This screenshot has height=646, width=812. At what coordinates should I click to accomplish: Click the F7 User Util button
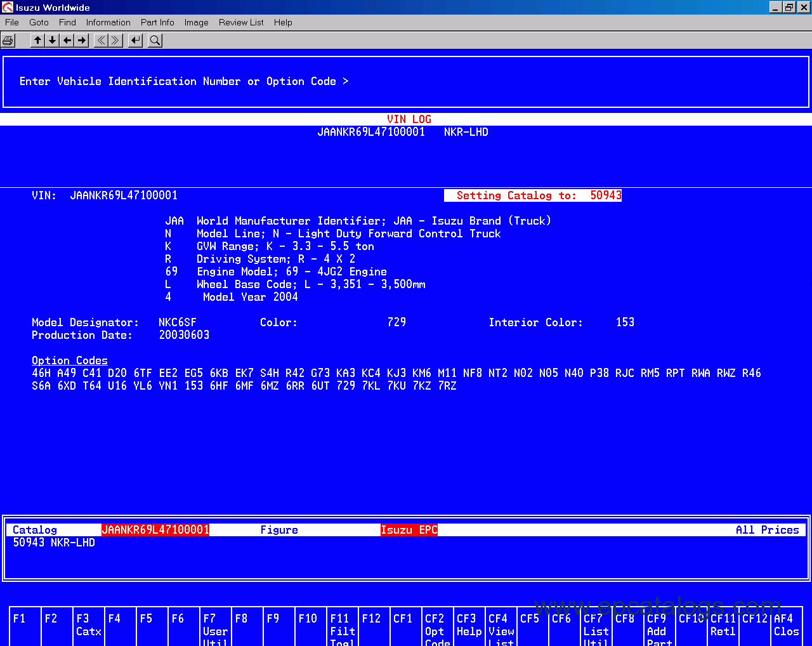tap(216, 626)
